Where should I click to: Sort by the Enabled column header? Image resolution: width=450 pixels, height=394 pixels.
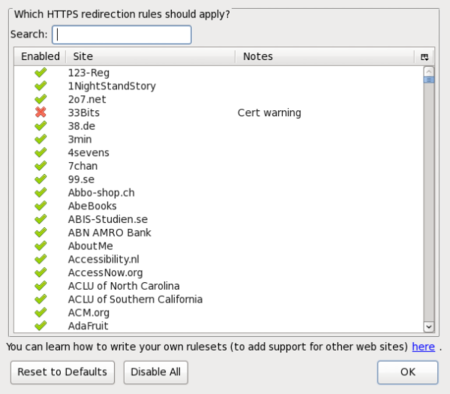click(40, 56)
